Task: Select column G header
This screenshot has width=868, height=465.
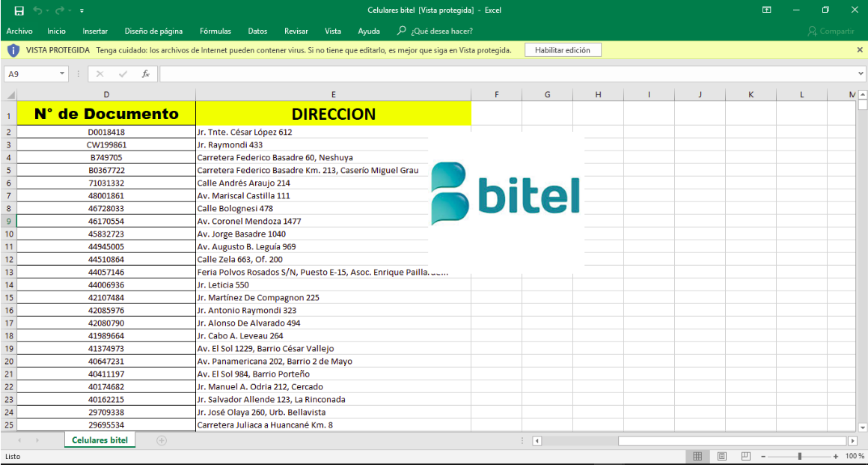Action: pyautogui.click(x=548, y=95)
